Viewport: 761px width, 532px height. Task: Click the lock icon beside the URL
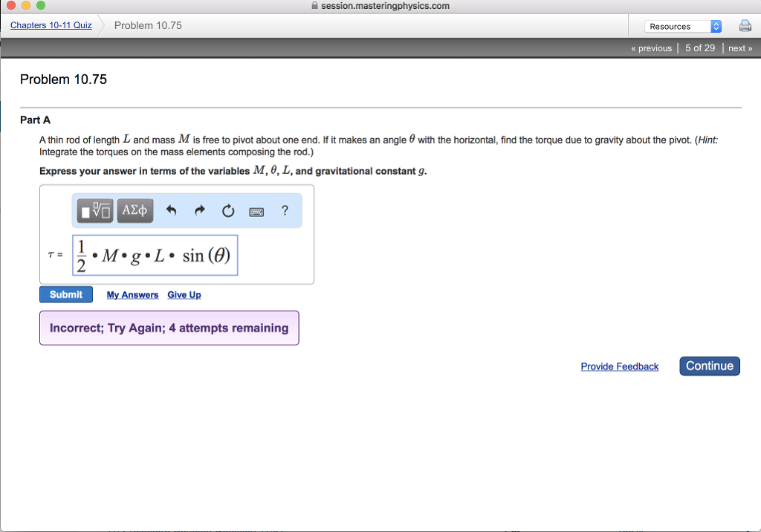[314, 6]
